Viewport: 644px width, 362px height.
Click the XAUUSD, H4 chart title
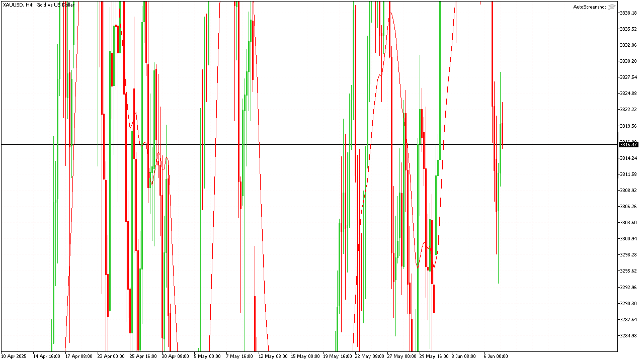[x=39, y=5]
